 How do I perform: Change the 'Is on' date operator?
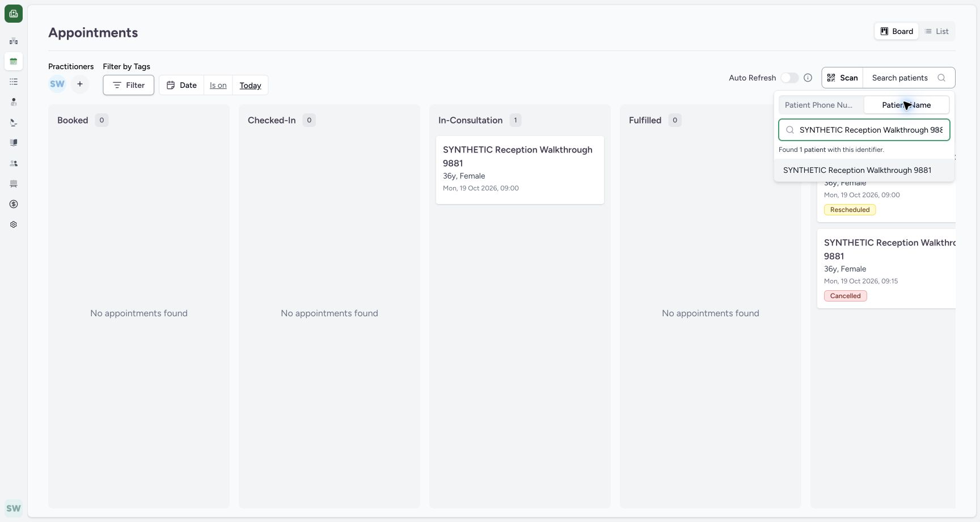pyautogui.click(x=218, y=85)
